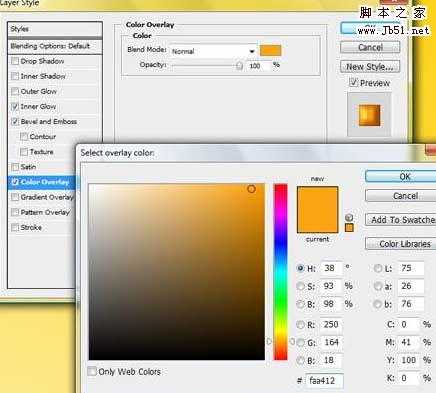Enable the Inner Shadow checkbox
The image size is (436, 393).
click(15, 76)
